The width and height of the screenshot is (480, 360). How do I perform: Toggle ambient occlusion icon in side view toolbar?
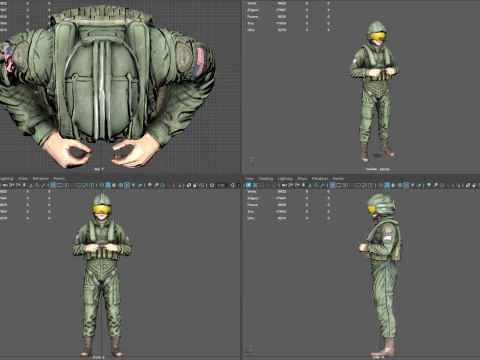[429, 185]
